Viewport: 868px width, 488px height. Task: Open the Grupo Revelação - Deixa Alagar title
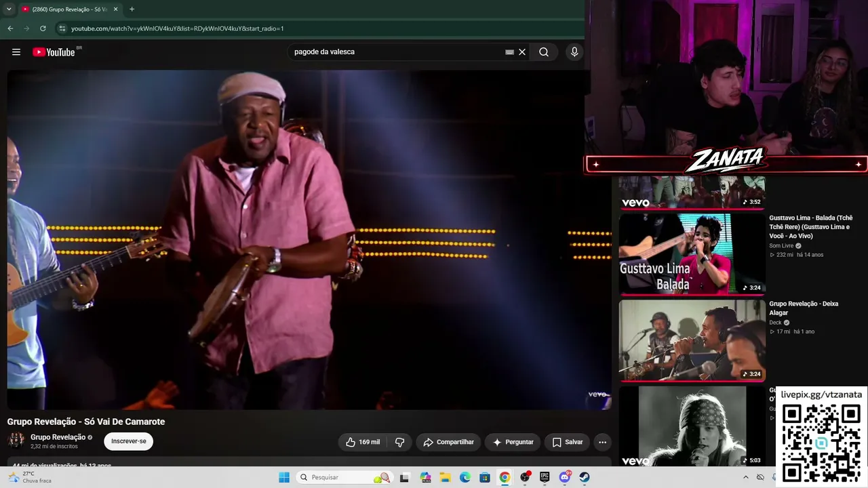click(x=804, y=308)
